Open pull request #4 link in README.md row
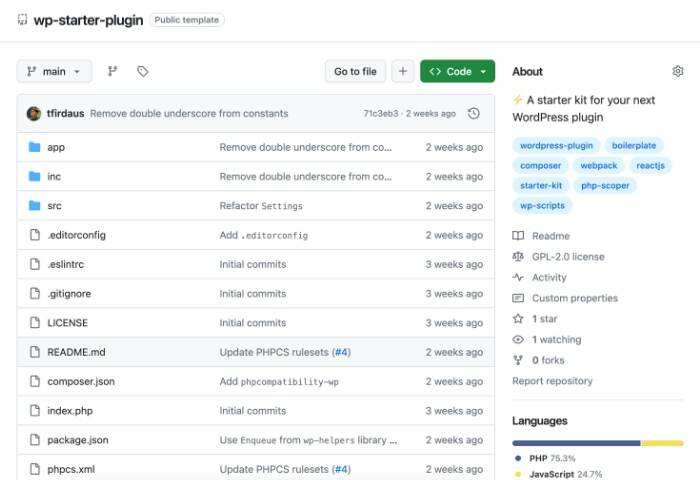 (x=342, y=352)
